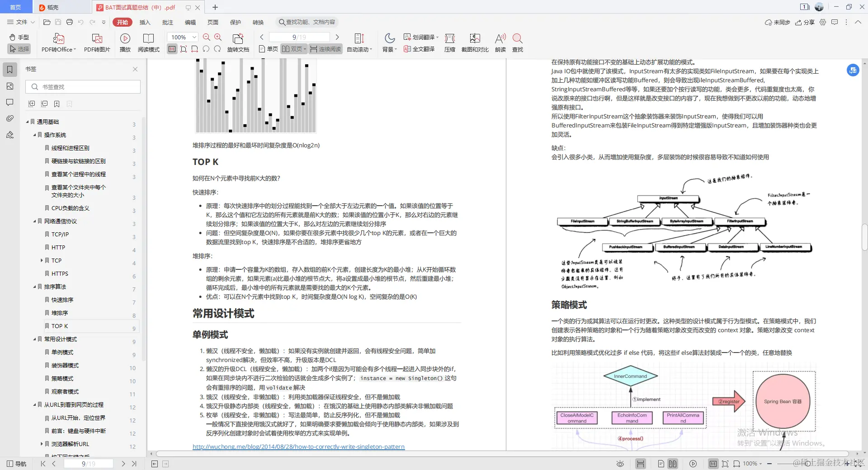
Task: Toggle 双页 two-page view
Action: tap(294, 49)
